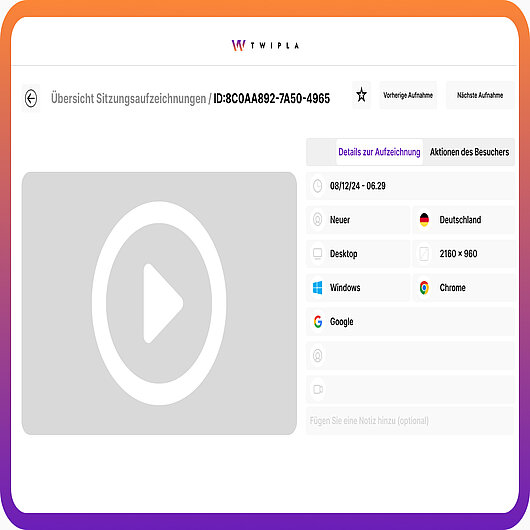This screenshot has height=530, width=530.
Task: Open Übersicht Sitzungsaufzeichnungen breadcrumb link
Action: [128, 99]
